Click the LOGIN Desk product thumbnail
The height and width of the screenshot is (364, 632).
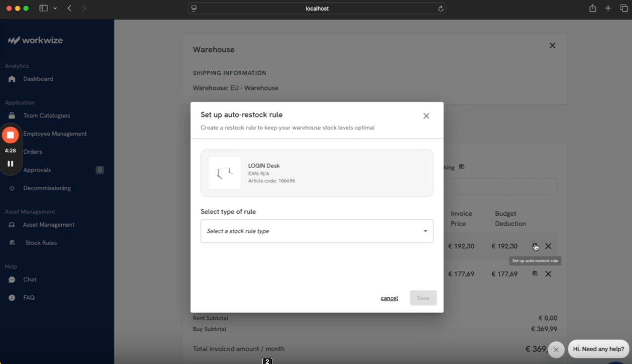[x=224, y=173]
